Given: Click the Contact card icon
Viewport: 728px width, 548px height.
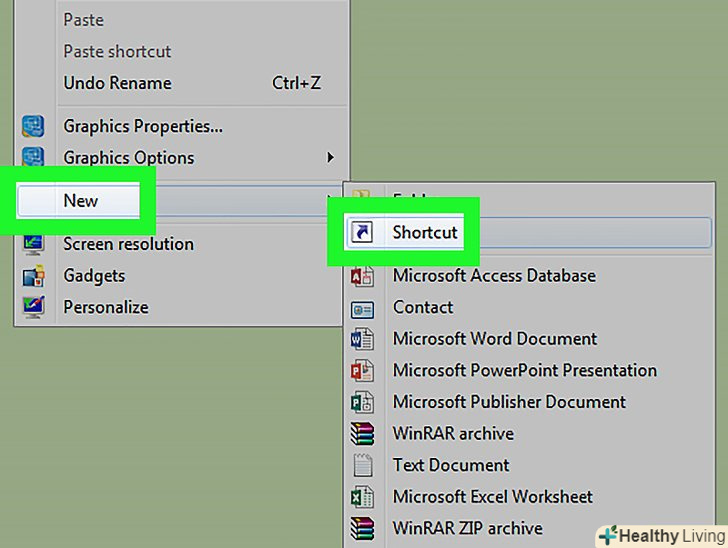Looking at the screenshot, I should point(362,309).
